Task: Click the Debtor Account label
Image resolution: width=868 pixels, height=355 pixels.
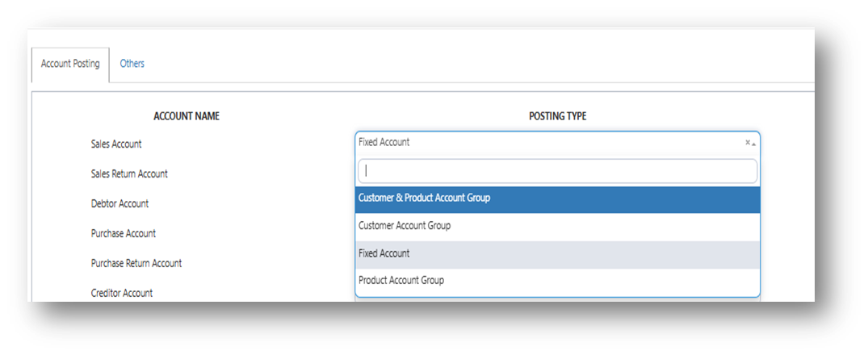Action: (120, 204)
